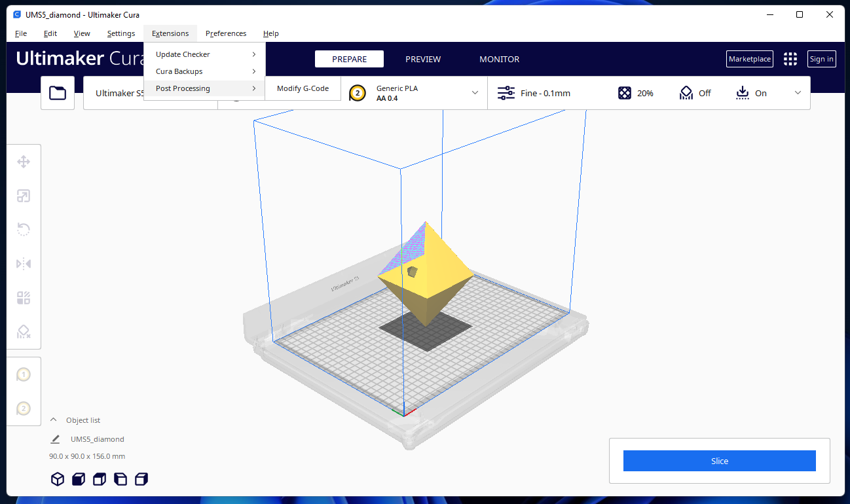Open the Edit menu

click(x=50, y=33)
